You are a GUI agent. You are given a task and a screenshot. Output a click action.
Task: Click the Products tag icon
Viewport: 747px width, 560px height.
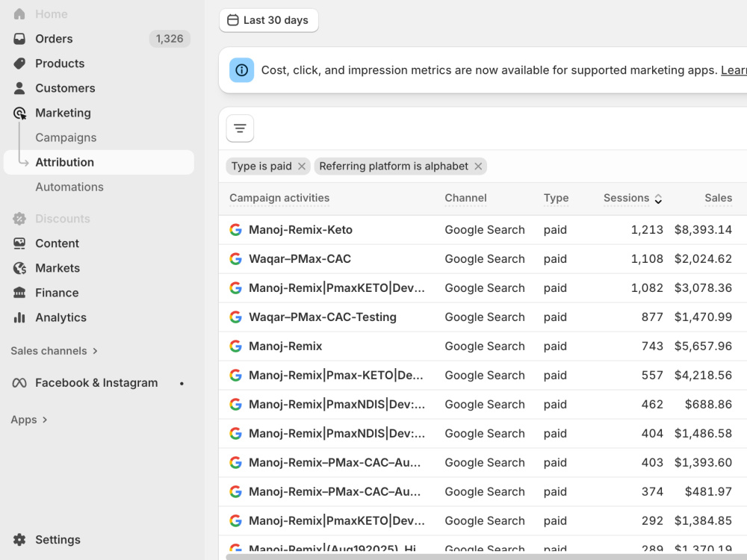19,63
